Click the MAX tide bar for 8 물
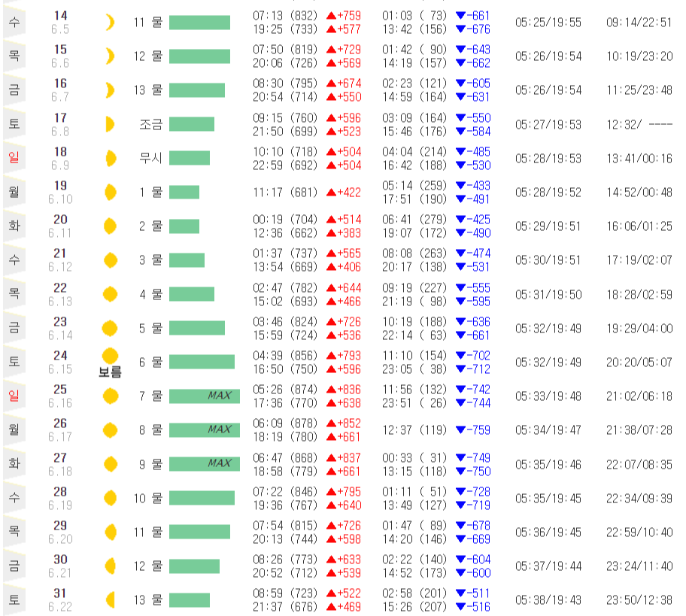 pyautogui.click(x=205, y=430)
